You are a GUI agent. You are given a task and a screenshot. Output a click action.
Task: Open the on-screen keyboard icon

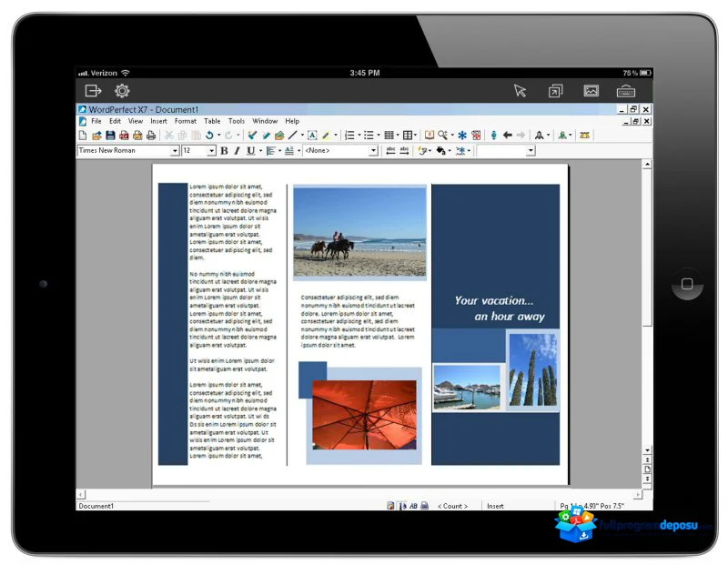[x=626, y=91]
